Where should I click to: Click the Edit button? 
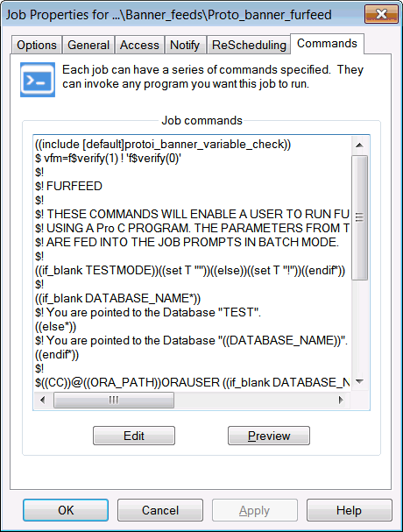pyautogui.click(x=134, y=436)
